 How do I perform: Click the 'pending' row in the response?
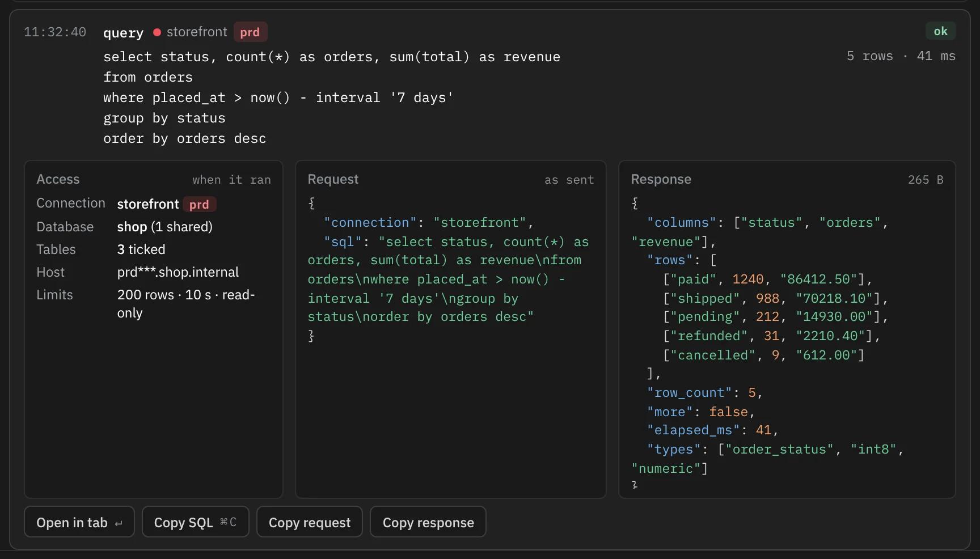coord(775,317)
